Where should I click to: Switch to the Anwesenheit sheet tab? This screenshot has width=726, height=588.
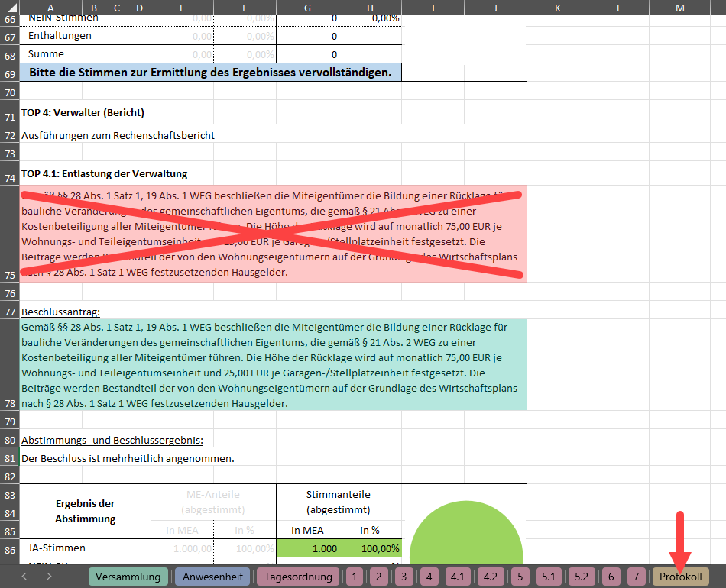(x=212, y=577)
